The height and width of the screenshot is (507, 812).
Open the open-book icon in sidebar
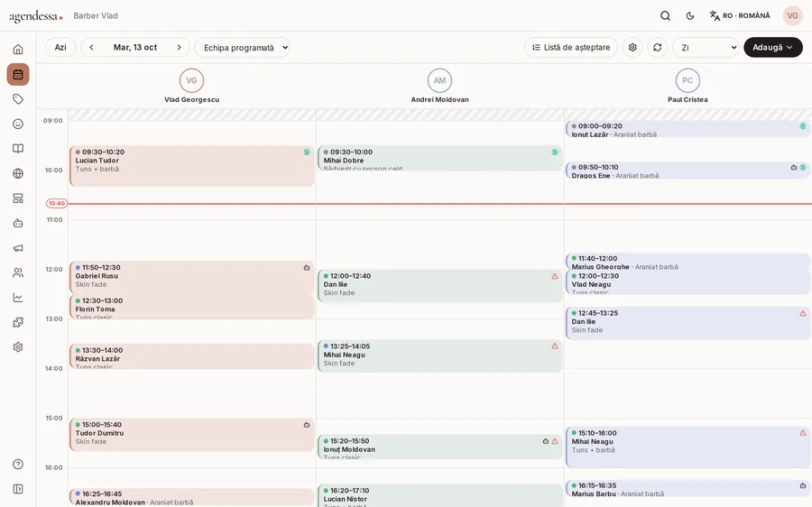(18, 149)
